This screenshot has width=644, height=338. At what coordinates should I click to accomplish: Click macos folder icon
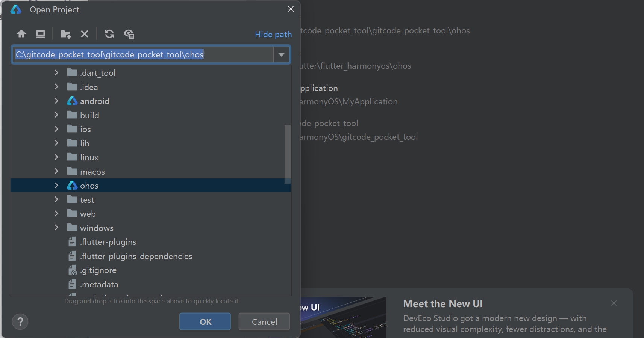click(72, 171)
